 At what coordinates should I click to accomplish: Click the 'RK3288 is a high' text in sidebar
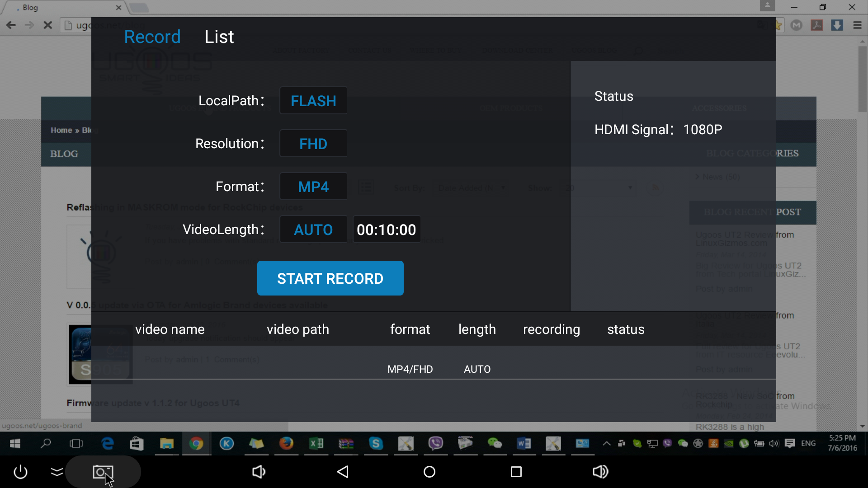[x=730, y=427]
